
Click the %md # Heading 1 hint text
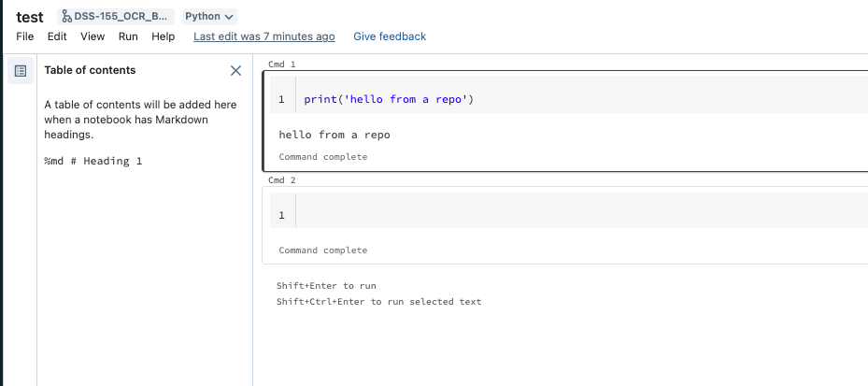pyautogui.click(x=93, y=161)
